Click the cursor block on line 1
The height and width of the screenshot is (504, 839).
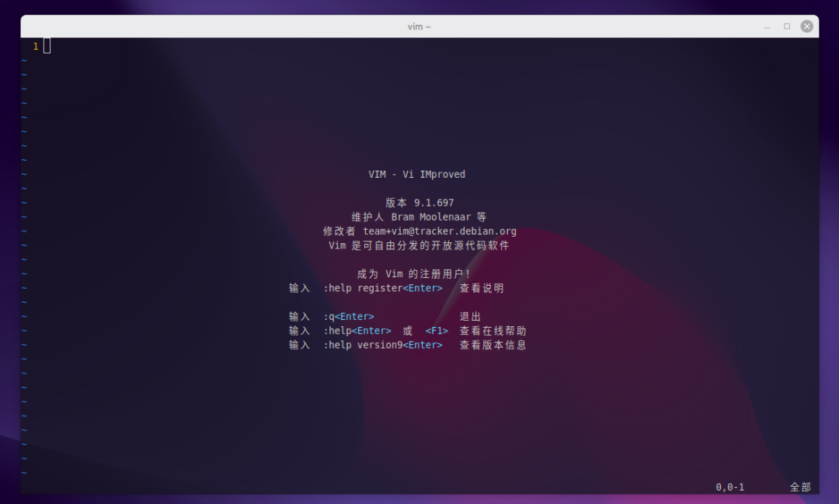click(47, 46)
